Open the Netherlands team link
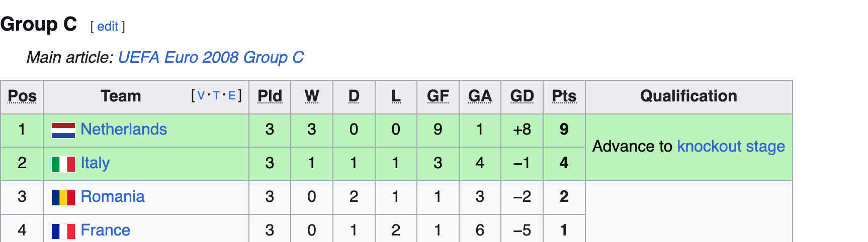The height and width of the screenshot is (242, 868). pos(124,130)
